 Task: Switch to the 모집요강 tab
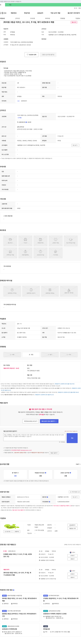click(x=3, y=18)
